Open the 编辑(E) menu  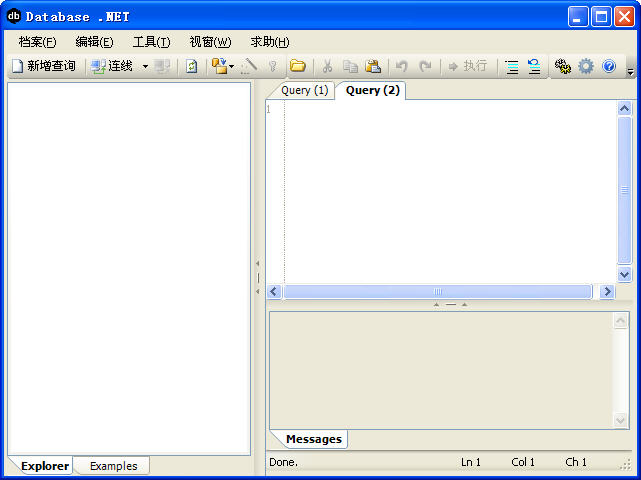click(94, 42)
